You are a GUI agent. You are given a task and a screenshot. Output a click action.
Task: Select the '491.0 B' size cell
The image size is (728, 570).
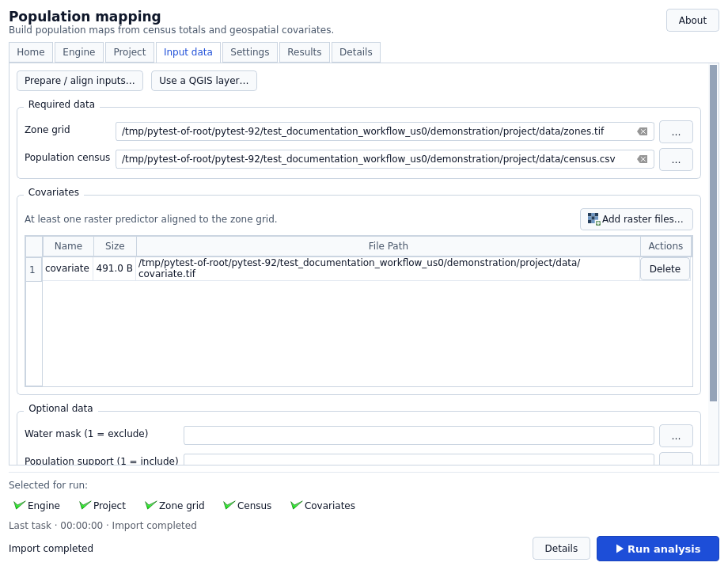coord(115,268)
